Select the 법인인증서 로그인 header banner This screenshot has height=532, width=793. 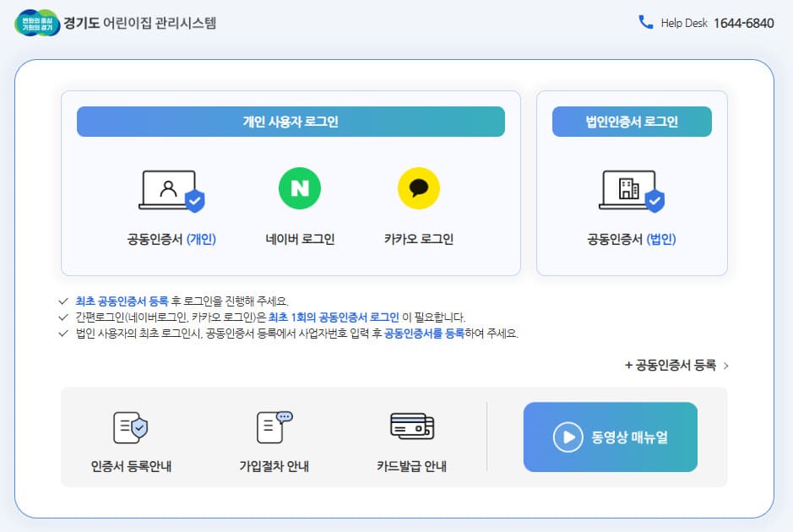(631, 121)
